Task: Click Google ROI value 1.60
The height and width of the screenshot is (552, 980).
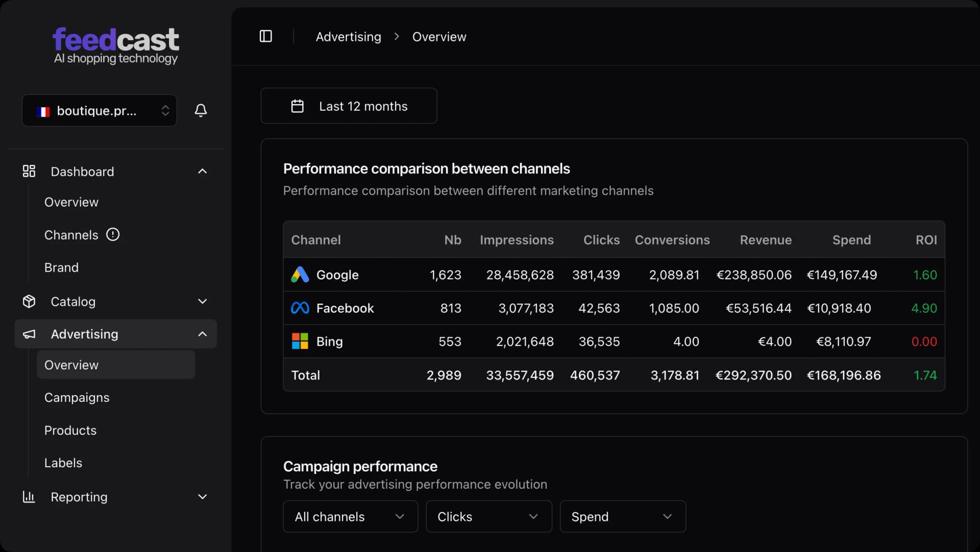Action: (925, 275)
